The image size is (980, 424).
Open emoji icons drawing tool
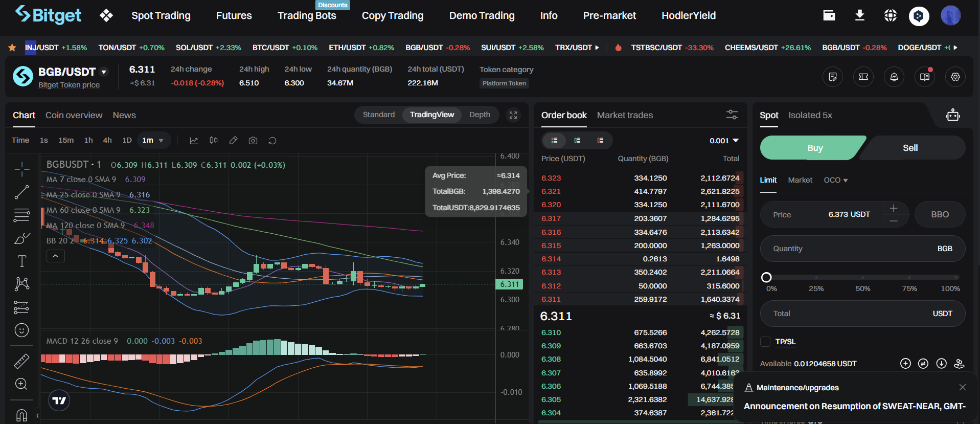21,330
